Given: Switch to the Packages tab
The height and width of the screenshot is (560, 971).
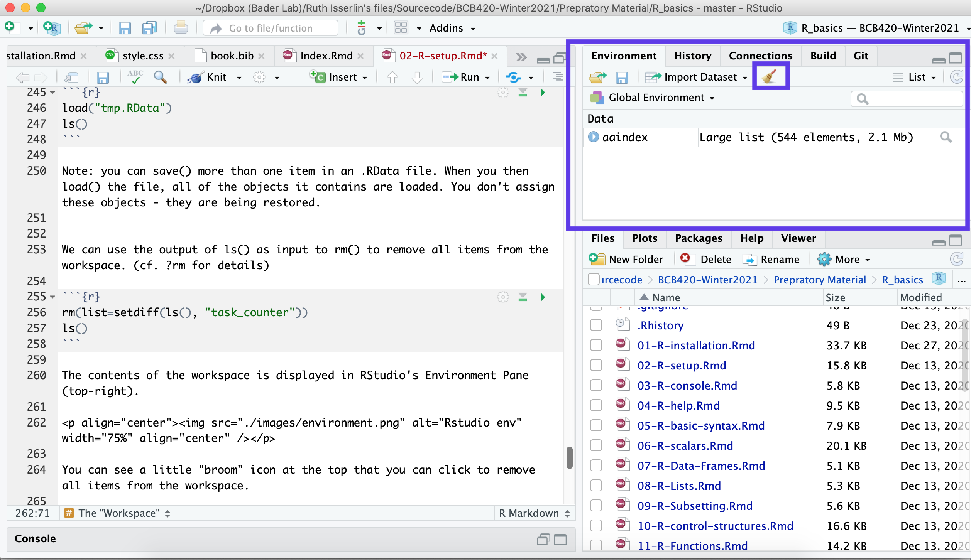Looking at the screenshot, I should click(699, 238).
